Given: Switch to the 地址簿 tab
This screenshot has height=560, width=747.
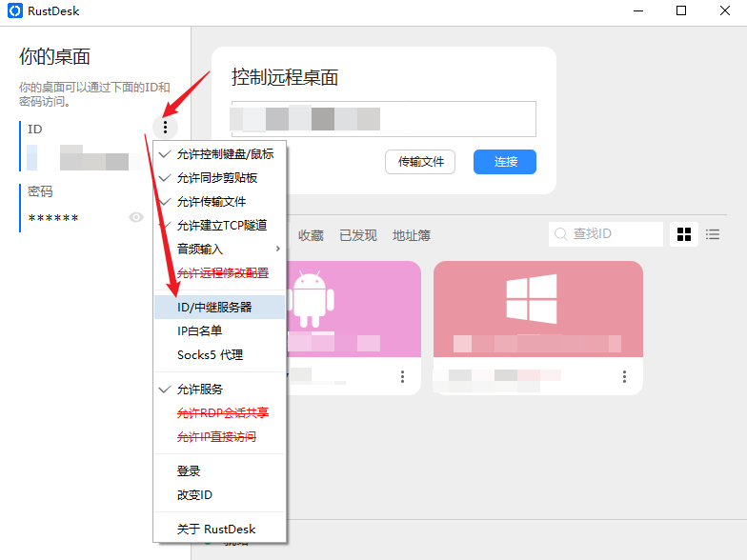Looking at the screenshot, I should click(412, 235).
